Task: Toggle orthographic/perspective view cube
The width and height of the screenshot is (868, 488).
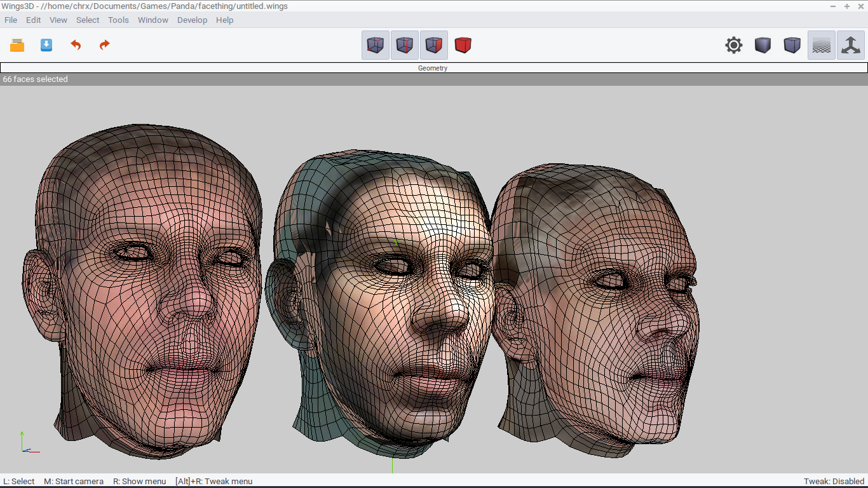Action: [x=792, y=45]
